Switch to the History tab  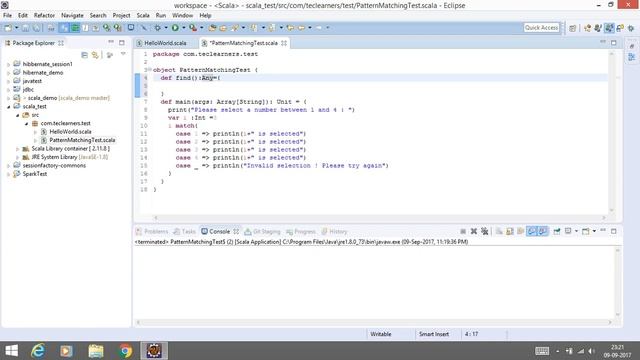[x=334, y=231]
